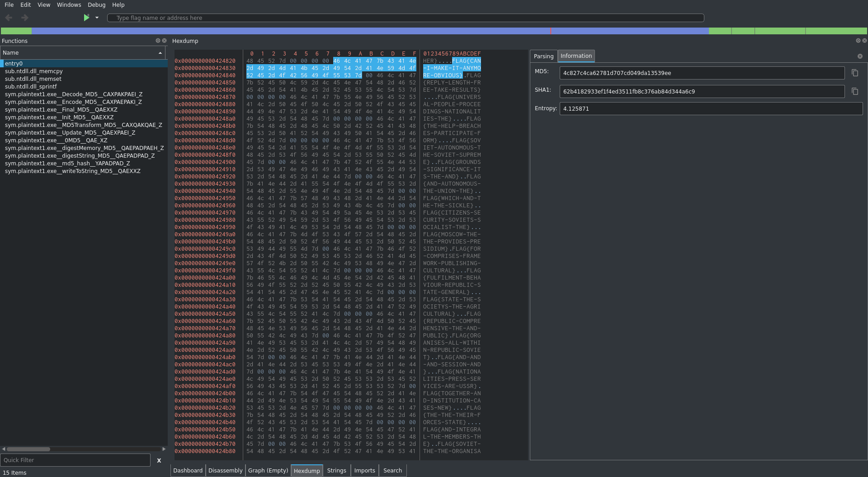Screen dimensions: 868x477
Task: Open the File menu
Action: [x=9, y=5]
